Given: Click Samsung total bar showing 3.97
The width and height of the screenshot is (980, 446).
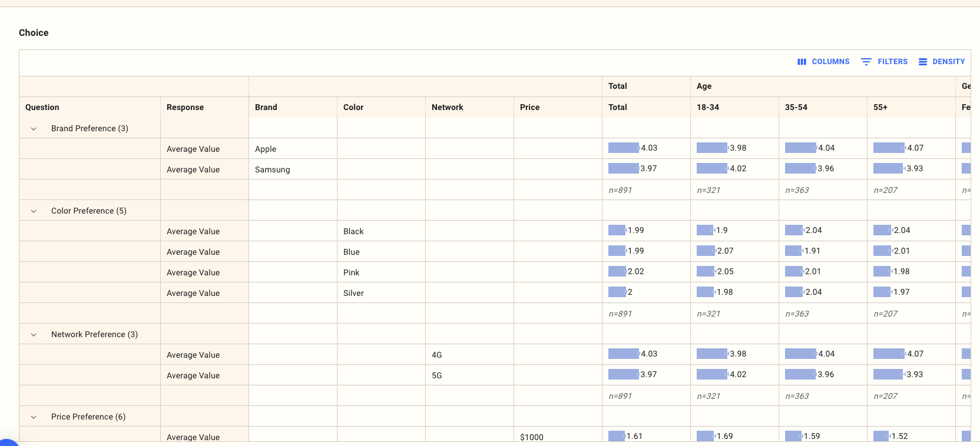Looking at the screenshot, I should coord(624,169).
